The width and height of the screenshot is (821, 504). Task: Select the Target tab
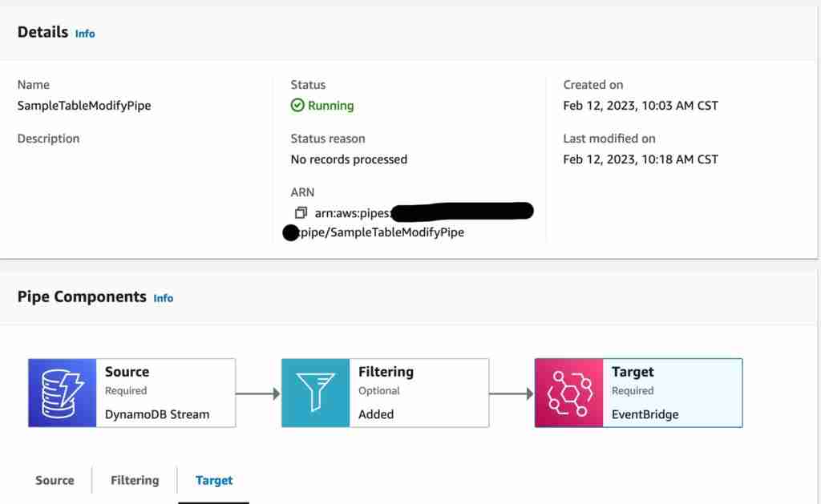pyautogui.click(x=213, y=480)
